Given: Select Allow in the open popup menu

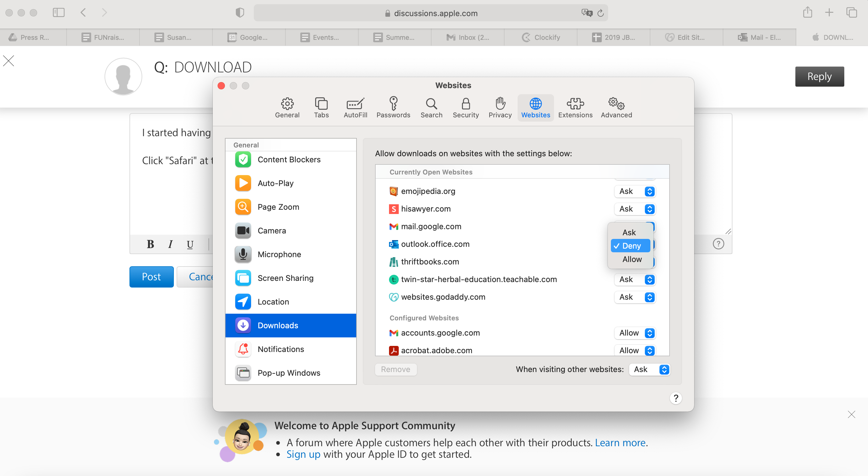Looking at the screenshot, I should click(632, 259).
